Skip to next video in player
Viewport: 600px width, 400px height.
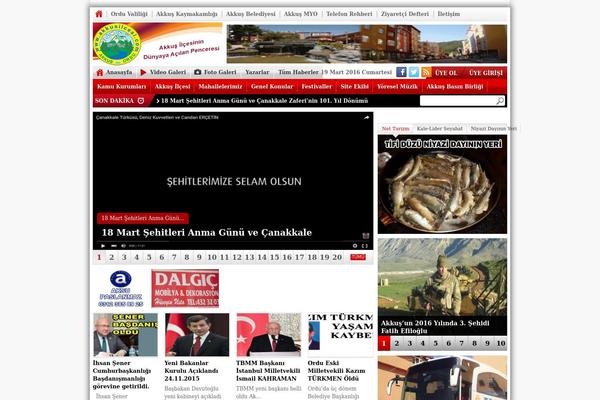[x=114, y=246]
